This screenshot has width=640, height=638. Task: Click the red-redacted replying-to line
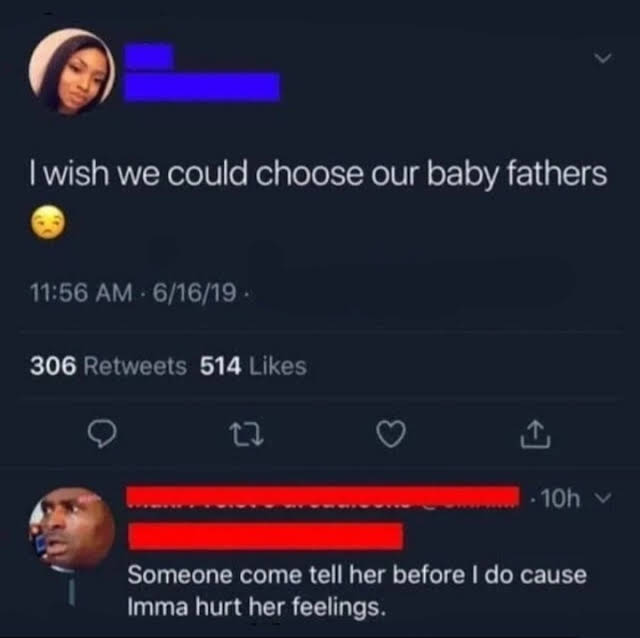tap(266, 535)
